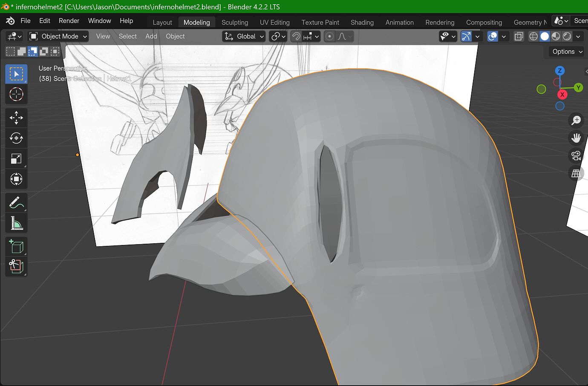
Task: Select the Scale tool
Action: point(16,158)
